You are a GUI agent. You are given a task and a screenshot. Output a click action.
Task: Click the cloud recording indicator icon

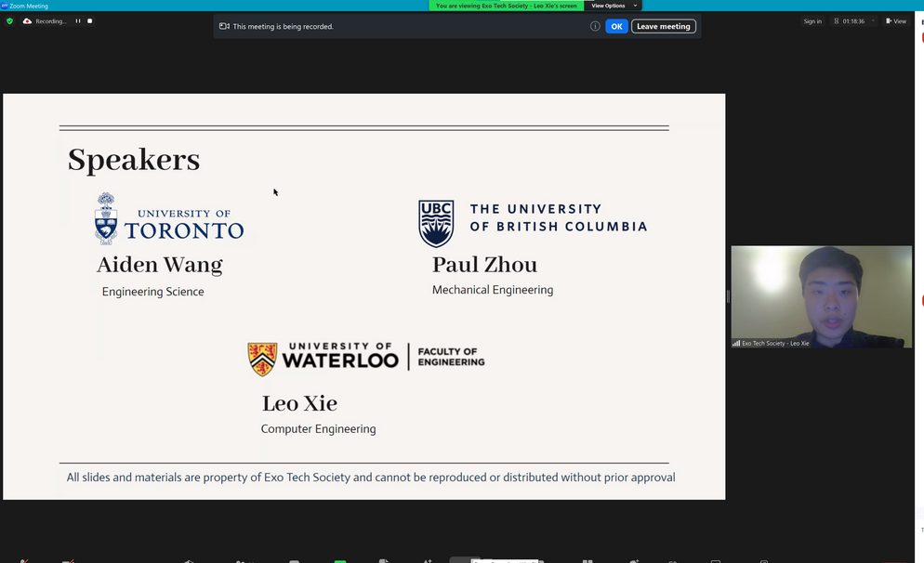point(28,20)
